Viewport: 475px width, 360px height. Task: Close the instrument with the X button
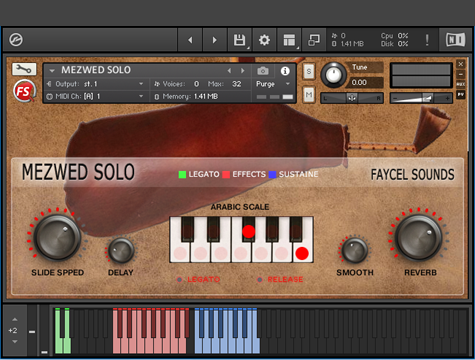[x=461, y=64]
